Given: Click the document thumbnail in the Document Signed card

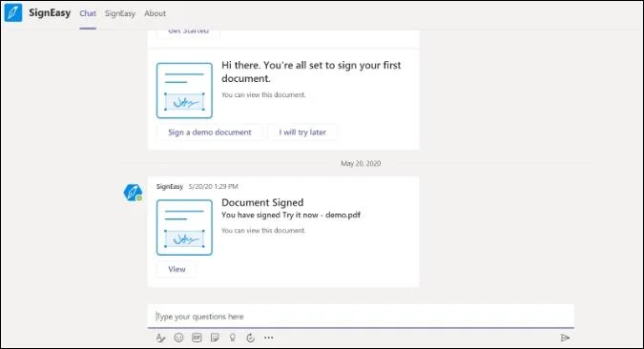Looking at the screenshot, I should pyautogui.click(x=184, y=227).
